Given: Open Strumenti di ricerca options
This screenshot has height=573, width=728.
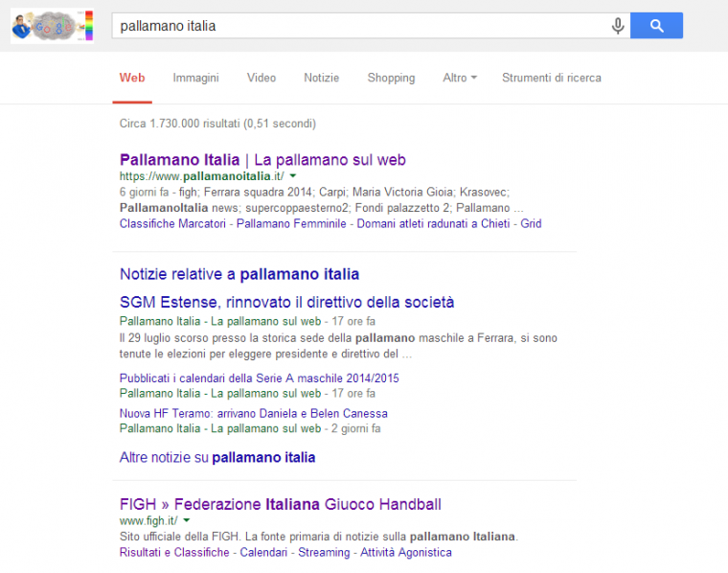Looking at the screenshot, I should (x=552, y=78).
